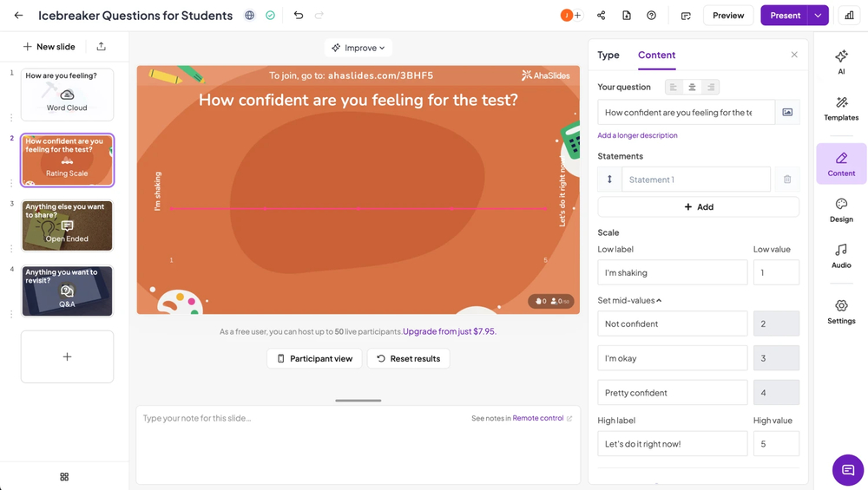Screen dimensions: 868x490
Task: Click the share icon in top bar
Action: 601,16
